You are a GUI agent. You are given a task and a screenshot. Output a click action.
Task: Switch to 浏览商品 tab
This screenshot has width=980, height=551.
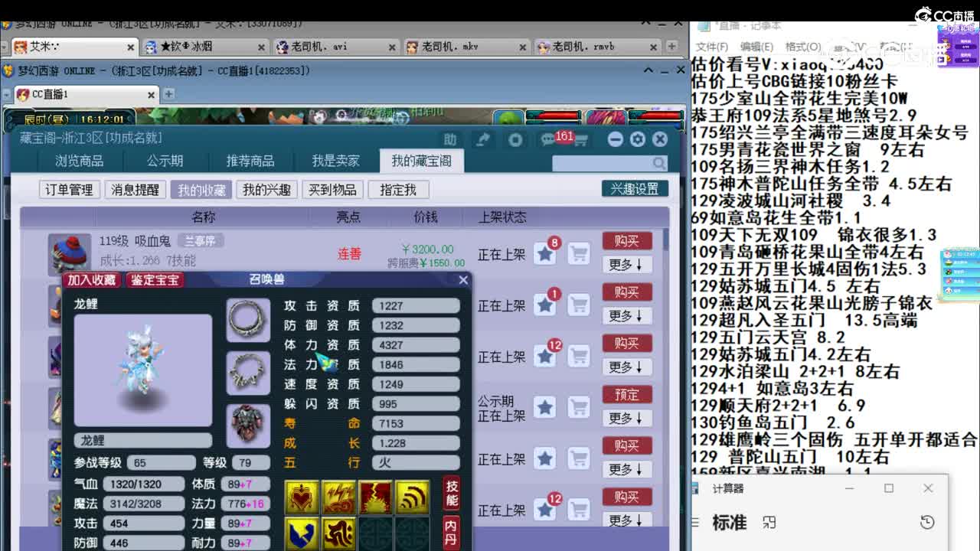[x=79, y=161]
